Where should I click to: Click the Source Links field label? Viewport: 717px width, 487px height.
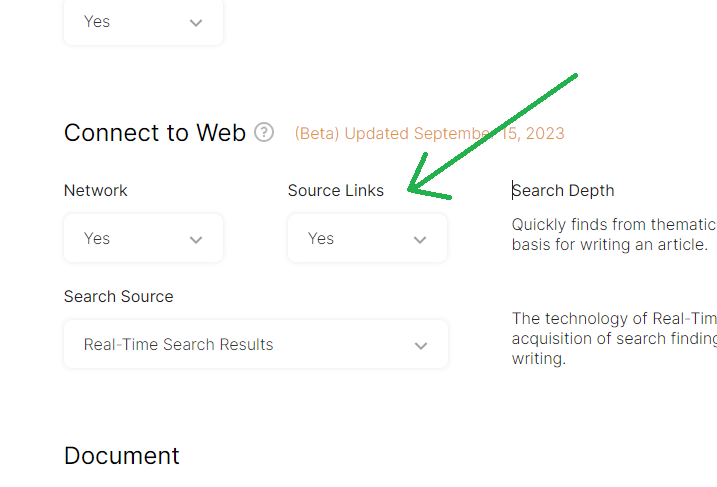335,190
